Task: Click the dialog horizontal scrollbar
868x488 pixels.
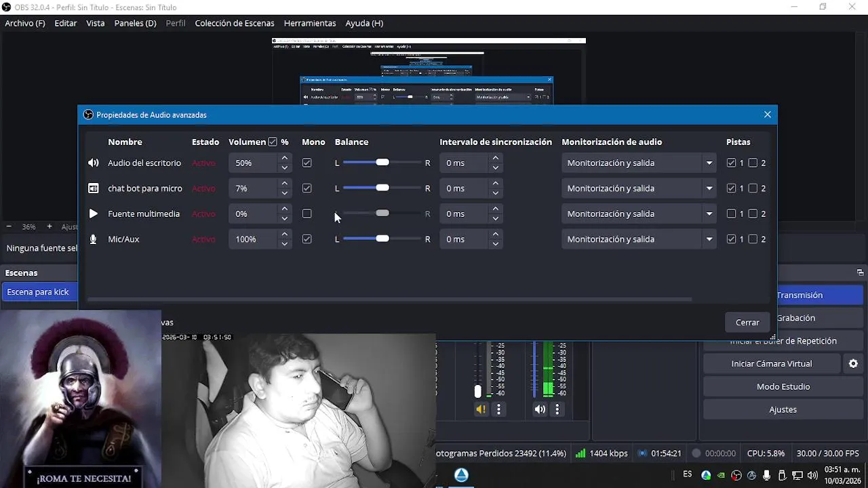Action: pos(389,299)
